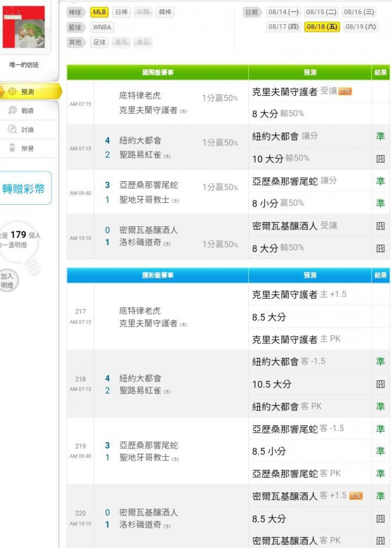Click 亞歷桑那響尾蛇 in the 國際盤 matchup column
The image size is (392, 548).
pos(149,185)
